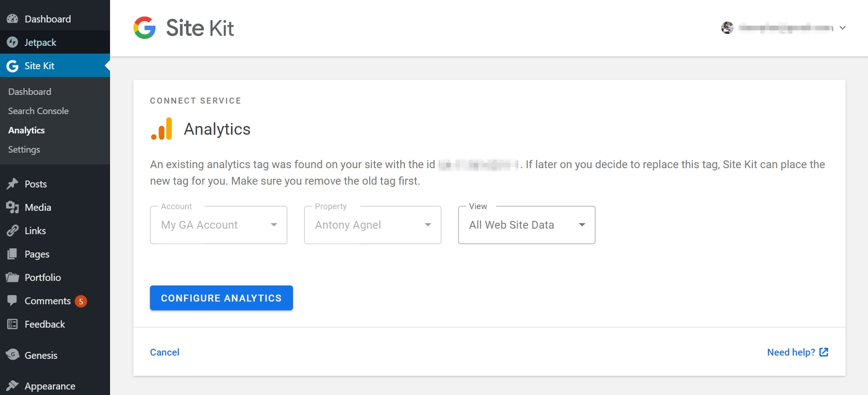The height and width of the screenshot is (395, 868).
Task: Click the Analytics service heading
Action: click(217, 129)
